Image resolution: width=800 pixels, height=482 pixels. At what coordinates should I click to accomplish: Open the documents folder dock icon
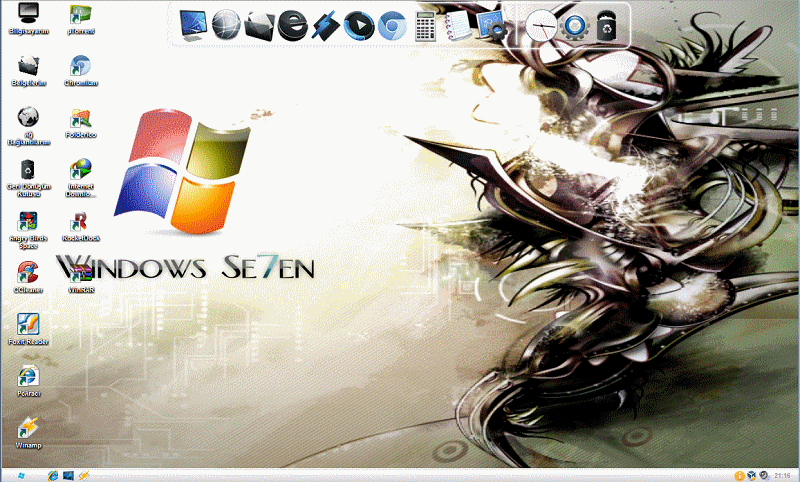pos(260,25)
